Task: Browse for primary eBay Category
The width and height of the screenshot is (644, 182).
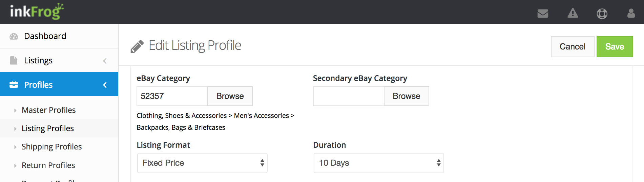Action: [x=230, y=96]
